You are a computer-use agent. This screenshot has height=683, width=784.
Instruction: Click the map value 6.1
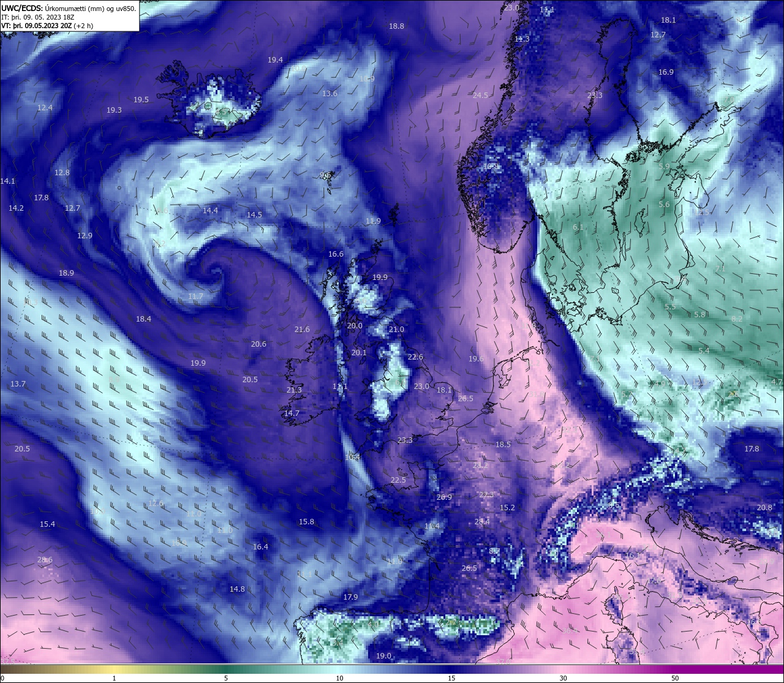point(578,227)
